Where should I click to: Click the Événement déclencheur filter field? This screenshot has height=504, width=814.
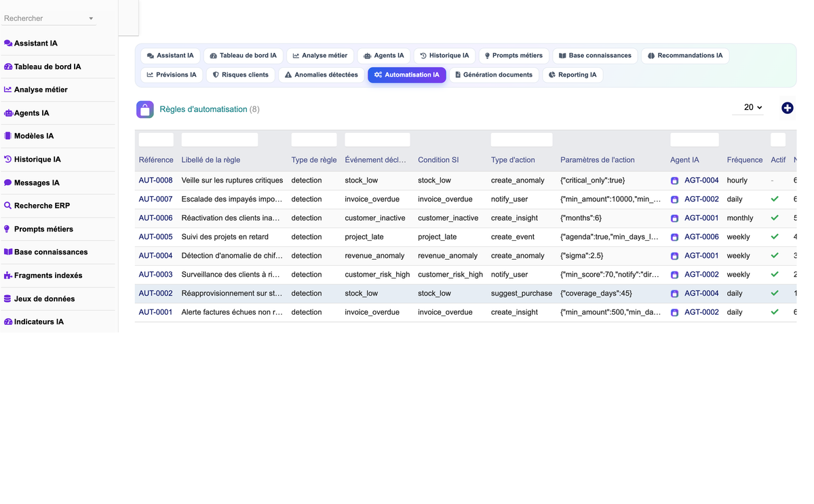[x=377, y=140]
